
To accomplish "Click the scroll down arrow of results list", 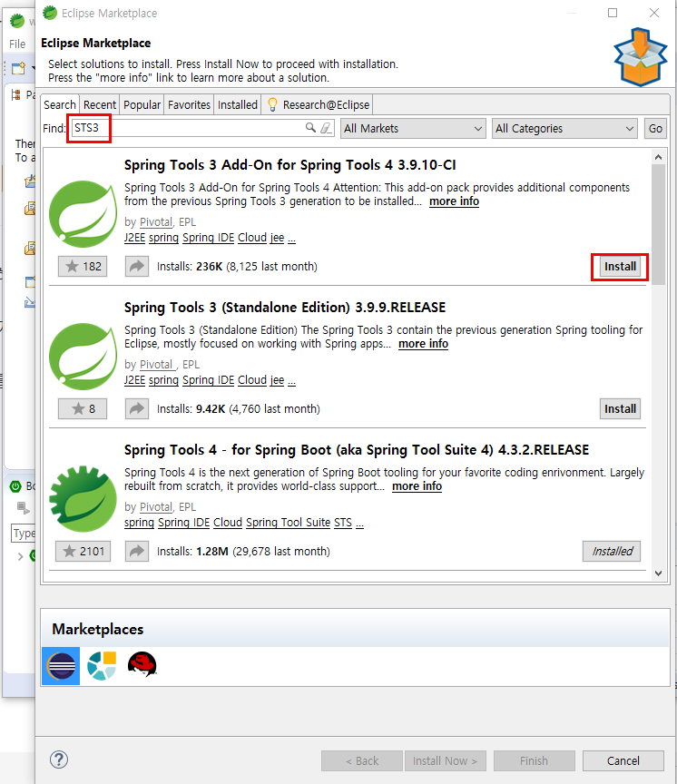I will (659, 573).
